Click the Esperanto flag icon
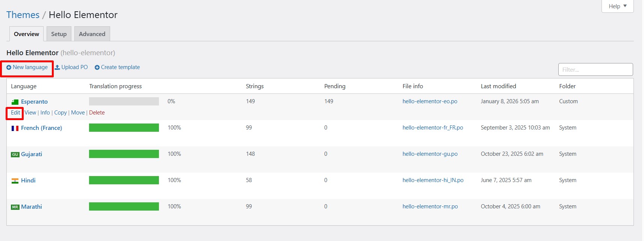The height and width of the screenshot is (241, 644). point(15,102)
